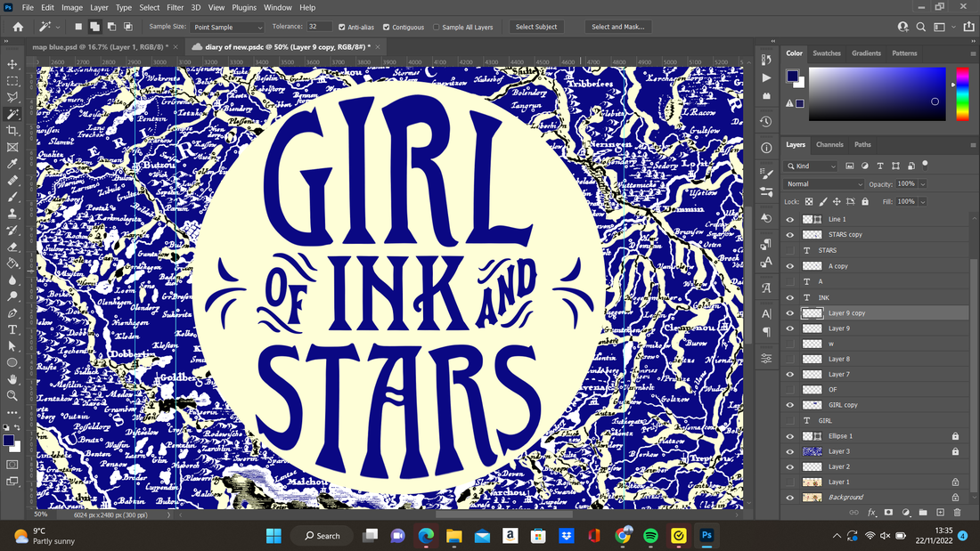Image resolution: width=980 pixels, height=551 pixels.
Task: Click the hue slider strip in Color panel
Action: point(962,93)
